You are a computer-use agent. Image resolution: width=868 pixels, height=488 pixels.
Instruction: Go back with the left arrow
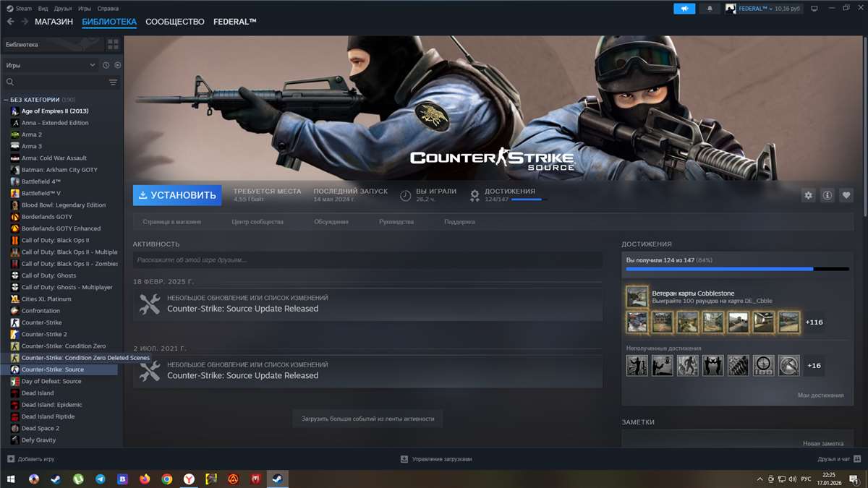10,22
